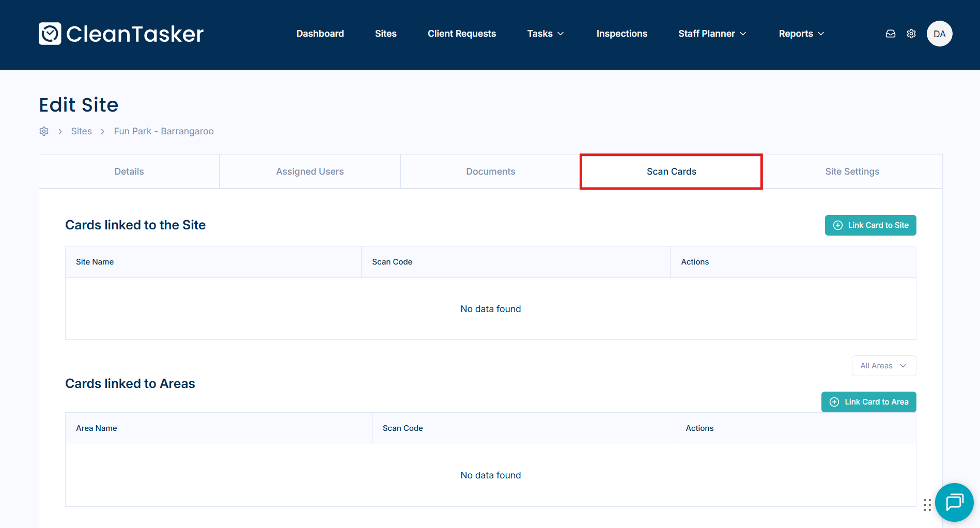Go to Dashboard in navigation bar

320,34
